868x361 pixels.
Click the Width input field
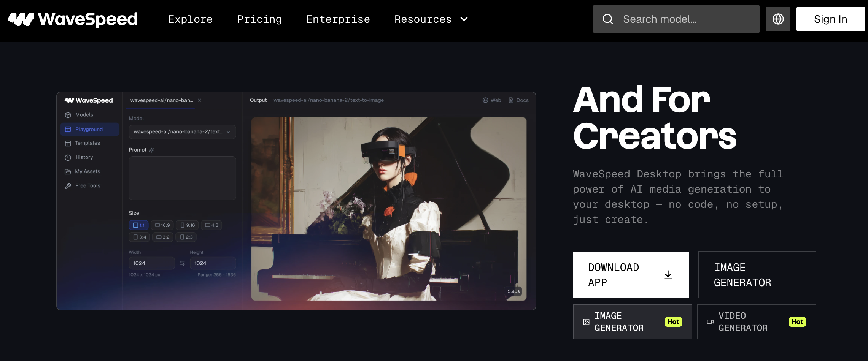(152, 263)
